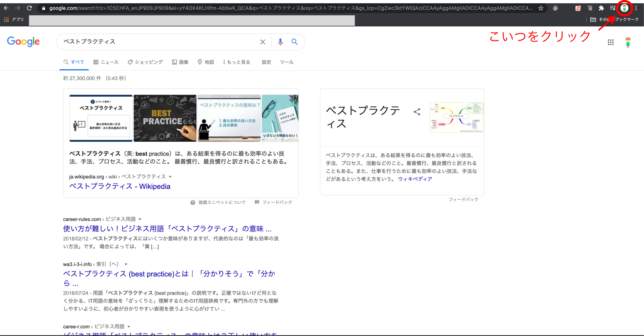The image size is (644, 336).
Task: Open the ウィキペディア link in knowledge panel
Action: pyautogui.click(x=415, y=179)
